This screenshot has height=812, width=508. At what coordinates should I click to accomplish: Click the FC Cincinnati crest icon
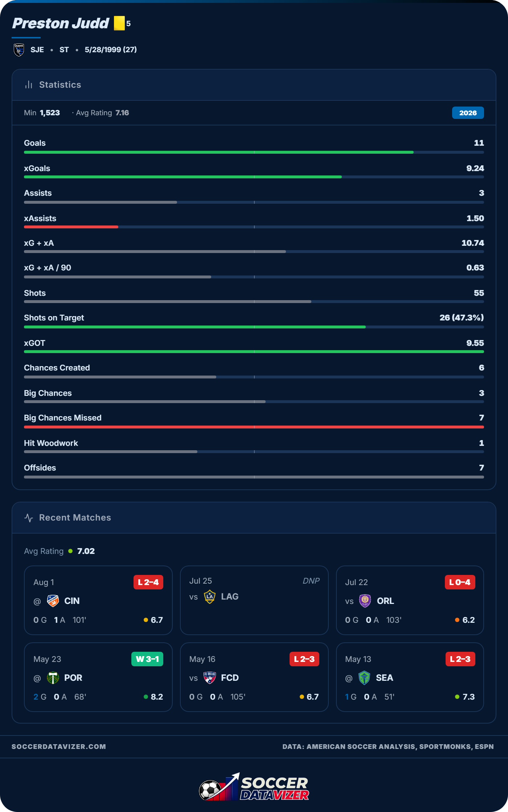click(x=53, y=601)
